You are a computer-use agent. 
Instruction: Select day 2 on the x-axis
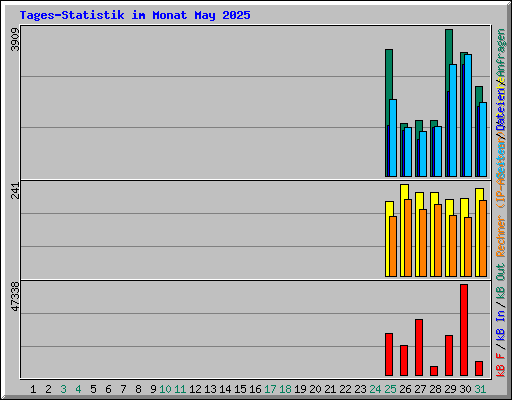(x=48, y=389)
